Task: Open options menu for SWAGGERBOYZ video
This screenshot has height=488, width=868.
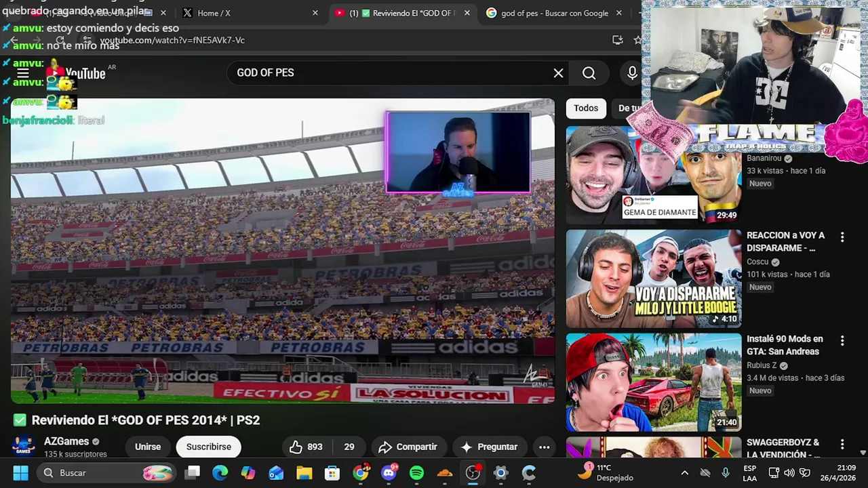Action: 842,445
